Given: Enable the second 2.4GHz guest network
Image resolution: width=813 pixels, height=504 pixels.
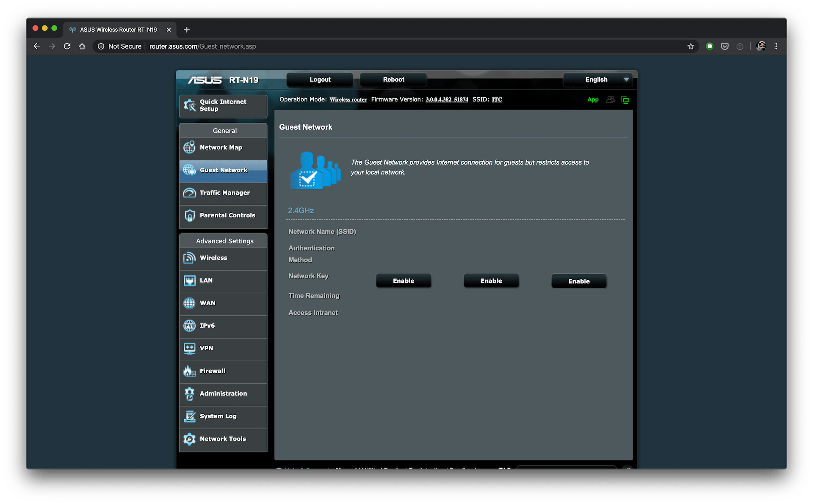Looking at the screenshot, I should [x=491, y=281].
